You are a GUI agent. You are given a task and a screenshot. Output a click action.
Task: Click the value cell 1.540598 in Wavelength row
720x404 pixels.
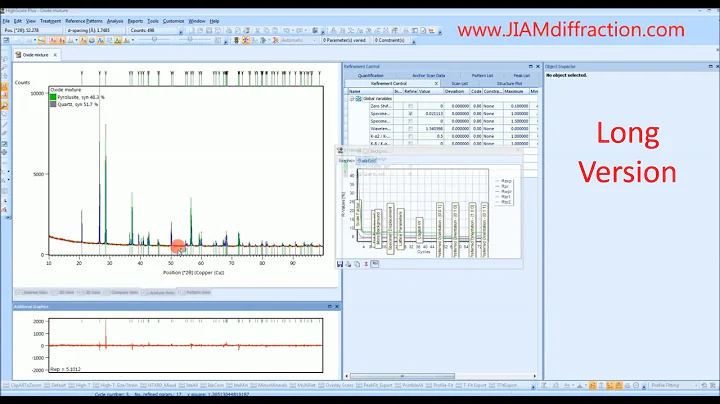click(431, 129)
